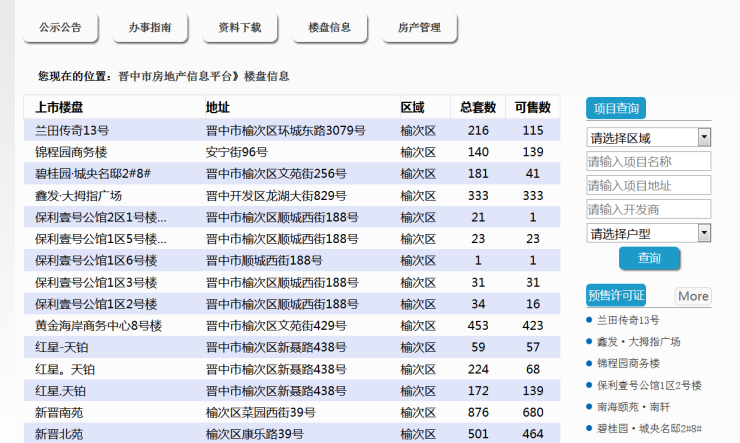Click the 预售许可证 header
The height and width of the screenshot is (443, 740).
[x=616, y=296]
